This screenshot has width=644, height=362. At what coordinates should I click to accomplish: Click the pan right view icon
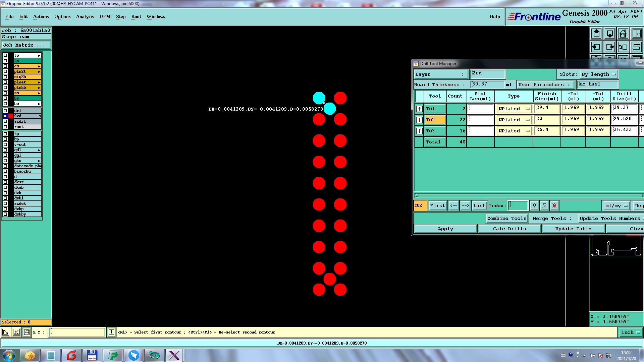pos(610,47)
